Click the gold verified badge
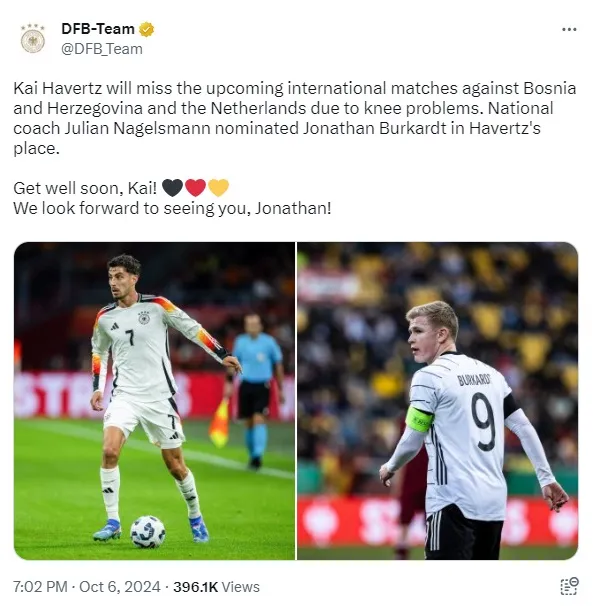The image size is (593, 606). click(x=147, y=29)
